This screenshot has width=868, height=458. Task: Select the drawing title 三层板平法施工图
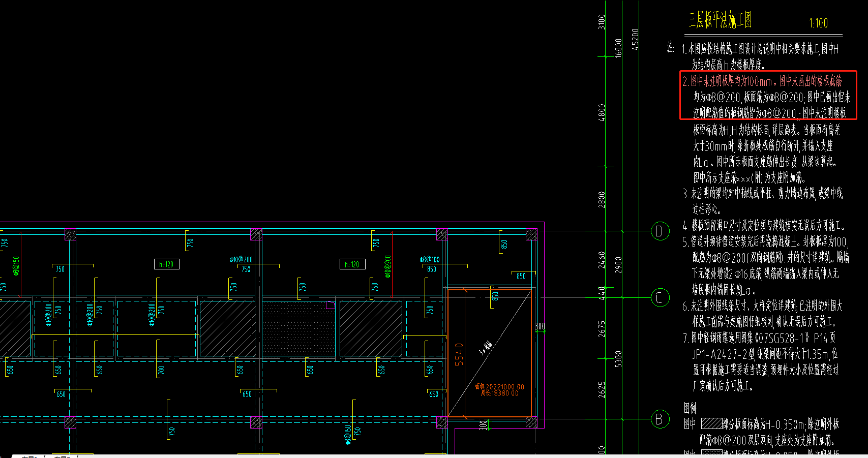[x=720, y=21]
